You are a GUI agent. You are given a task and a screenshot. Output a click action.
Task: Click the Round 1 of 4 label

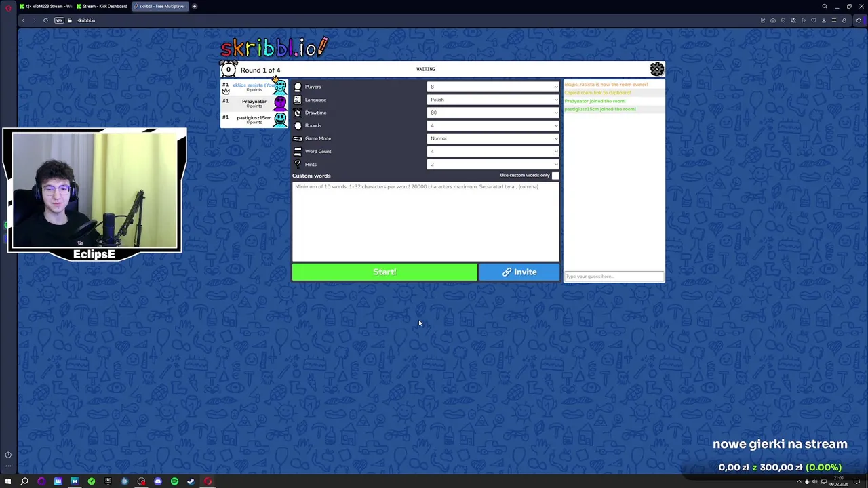pos(260,70)
